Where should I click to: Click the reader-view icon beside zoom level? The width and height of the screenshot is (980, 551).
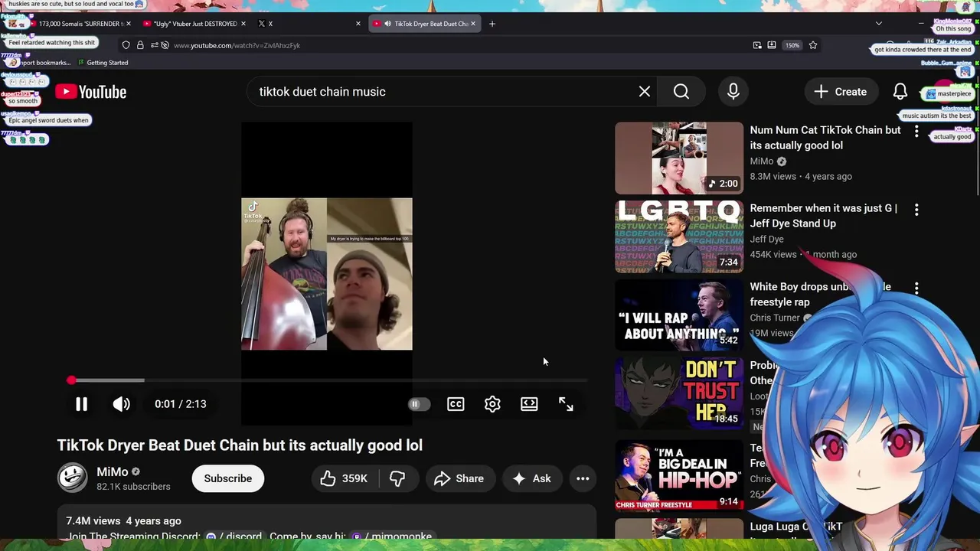772,45
